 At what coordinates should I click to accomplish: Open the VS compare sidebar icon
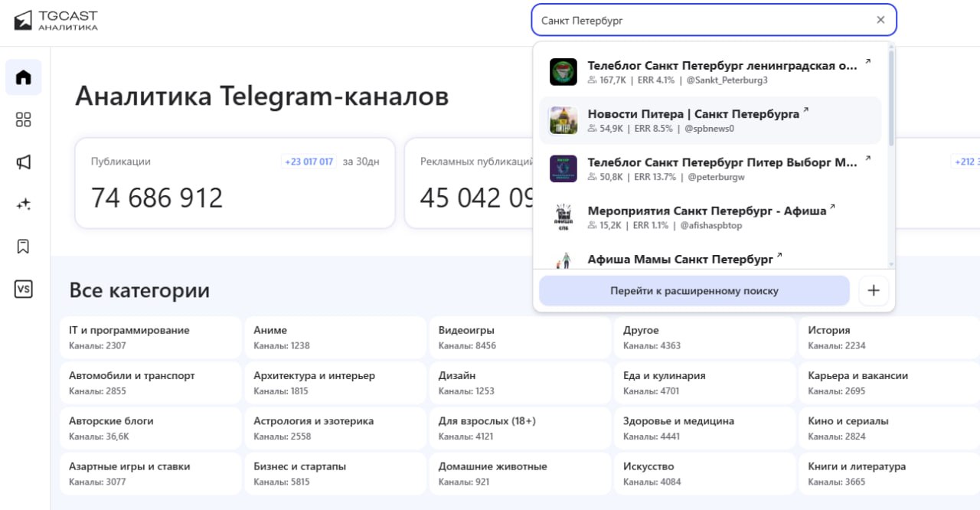point(24,289)
